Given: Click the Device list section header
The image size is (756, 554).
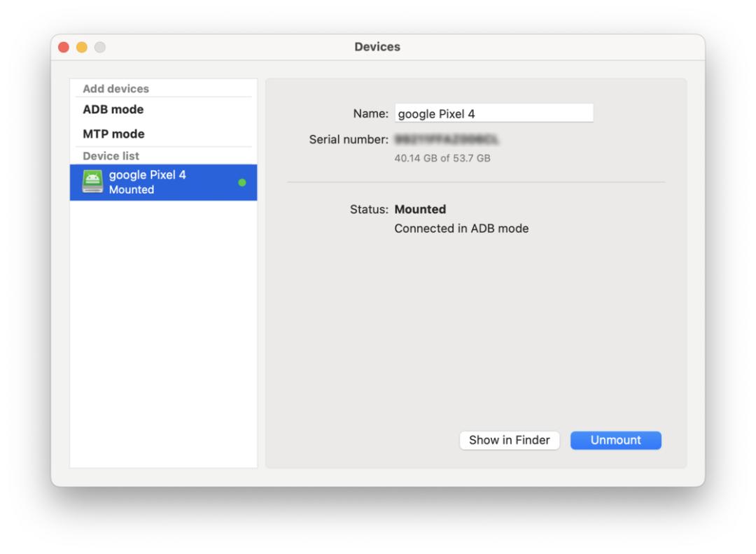Looking at the screenshot, I should (x=111, y=155).
